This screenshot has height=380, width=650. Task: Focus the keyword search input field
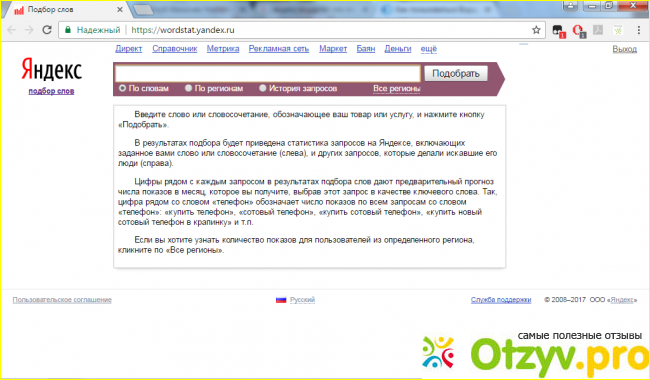(268, 74)
